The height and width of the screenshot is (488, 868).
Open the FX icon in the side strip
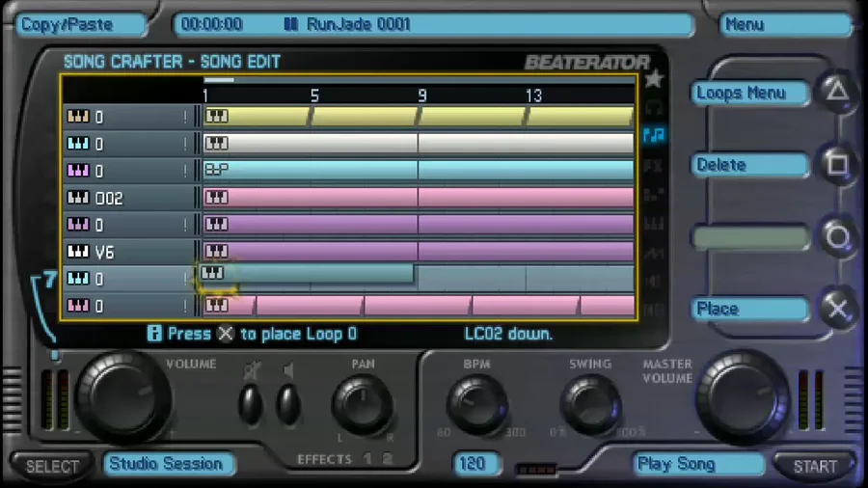[654, 165]
